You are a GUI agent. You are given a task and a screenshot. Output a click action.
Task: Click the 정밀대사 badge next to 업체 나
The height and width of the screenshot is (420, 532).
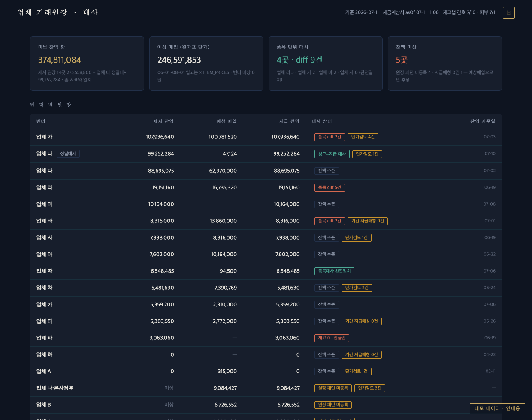pos(68,153)
